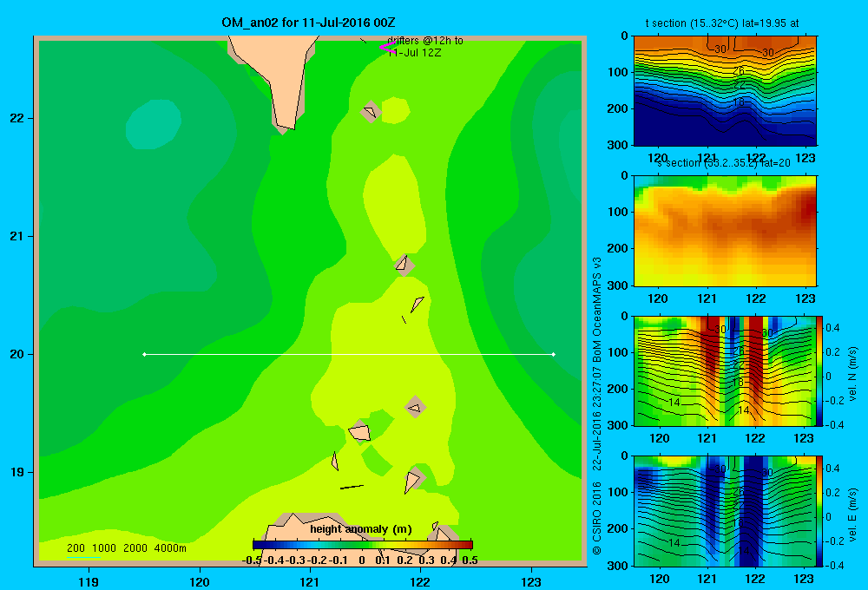868x590 pixels.
Task: Click the island near 19.5N on the map
Action: [x=415, y=407]
